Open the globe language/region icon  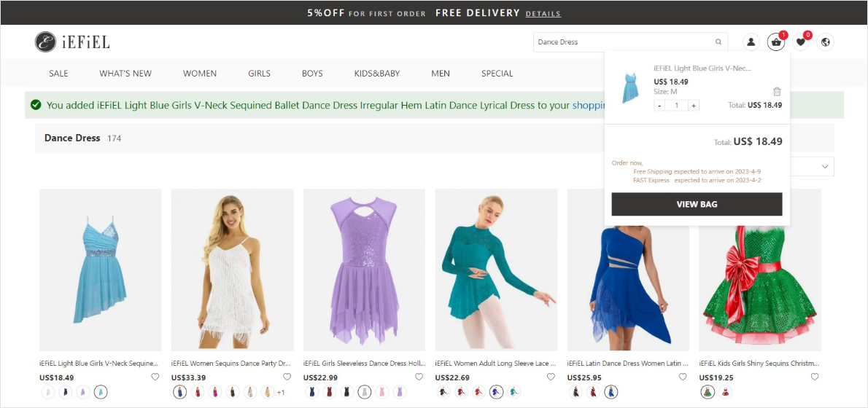point(825,42)
